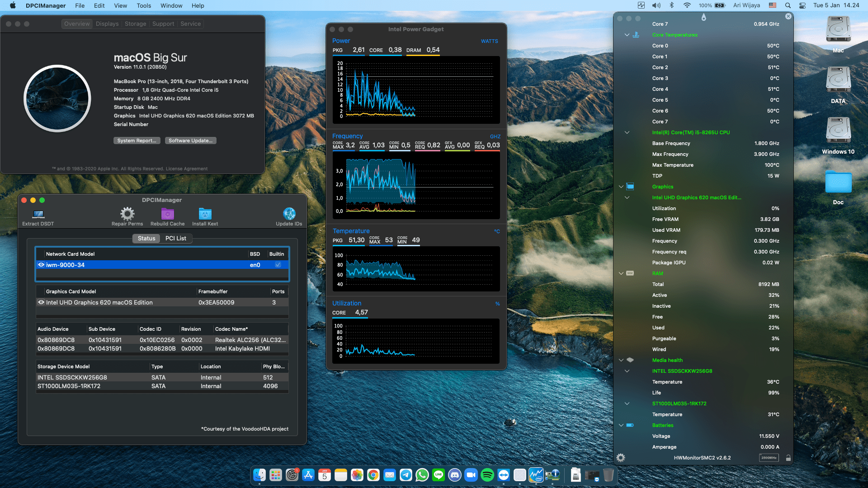Collapse the Graphics section in HWMonitor

(x=621, y=186)
